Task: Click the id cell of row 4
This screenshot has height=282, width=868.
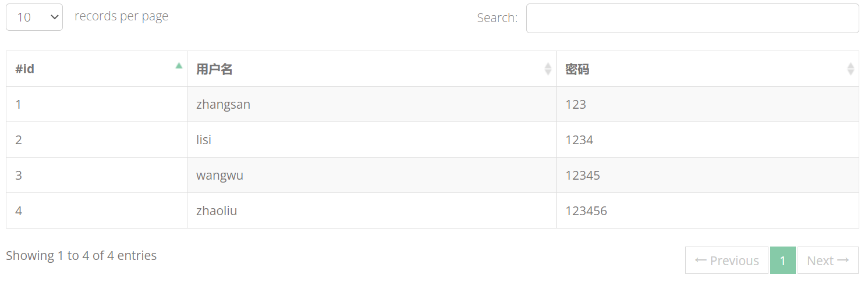Action: (x=97, y=211)
